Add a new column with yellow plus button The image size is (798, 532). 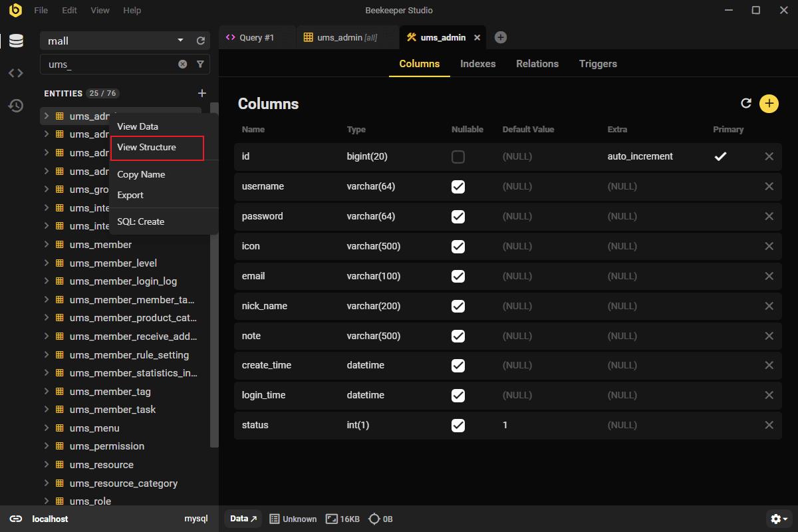tap(769, 103)
